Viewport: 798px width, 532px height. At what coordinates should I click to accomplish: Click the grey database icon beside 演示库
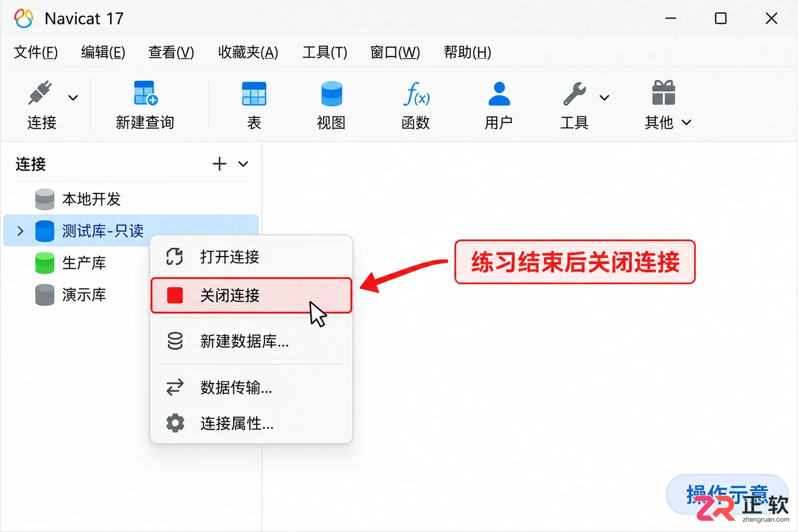[45, 295]
